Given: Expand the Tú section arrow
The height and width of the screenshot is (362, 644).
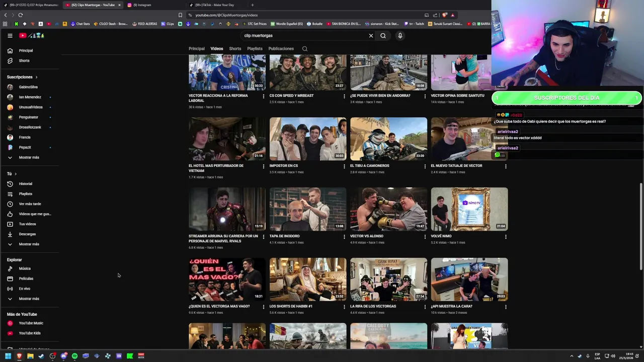Looking at the screenshot, I should [16, 174].
